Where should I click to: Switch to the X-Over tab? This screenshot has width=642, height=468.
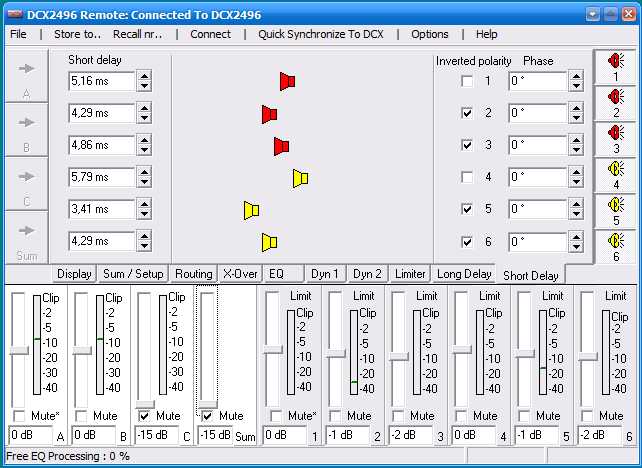pyautogui.click(x=240, y=274)
